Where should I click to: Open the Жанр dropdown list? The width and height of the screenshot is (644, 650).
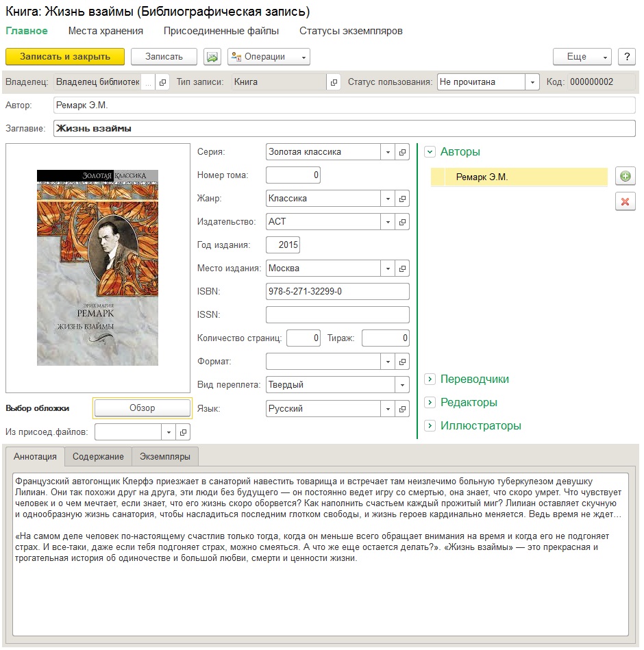click(x=388, y=199)
